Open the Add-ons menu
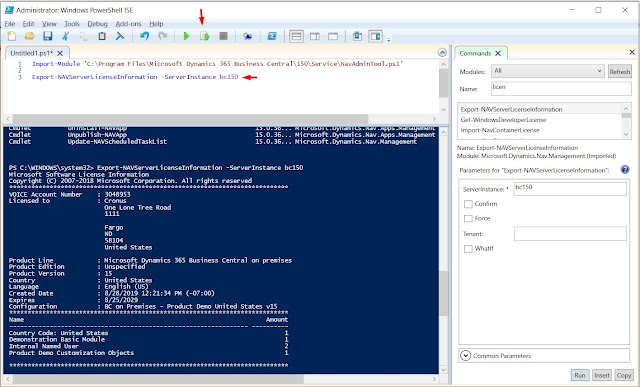Viewport: 640px width, 387px height. [x=128, y=24]
